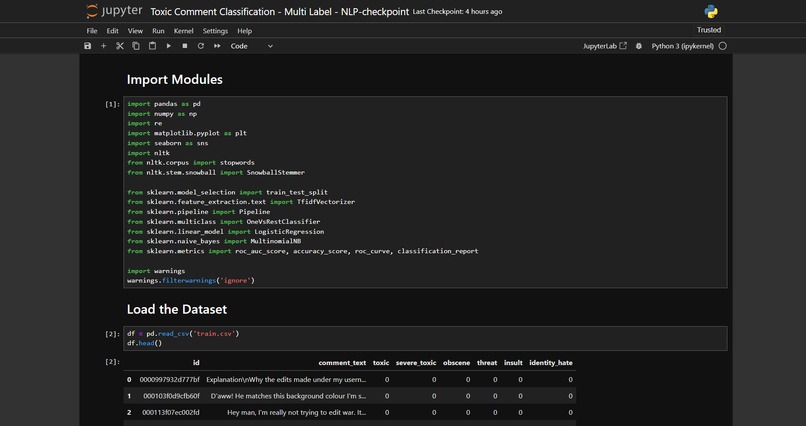806x426 pixels.
Task: Open the Help menu
Action: coord(244,31)
